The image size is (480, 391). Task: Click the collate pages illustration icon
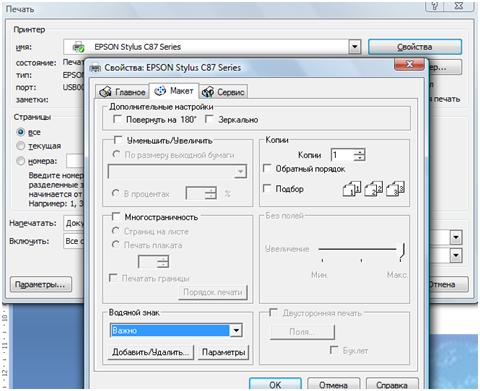click(374, 189)
